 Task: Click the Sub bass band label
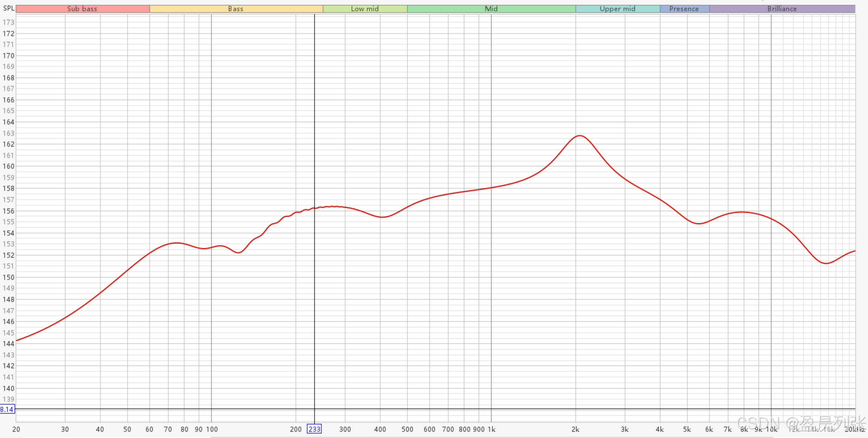[82, 9]
